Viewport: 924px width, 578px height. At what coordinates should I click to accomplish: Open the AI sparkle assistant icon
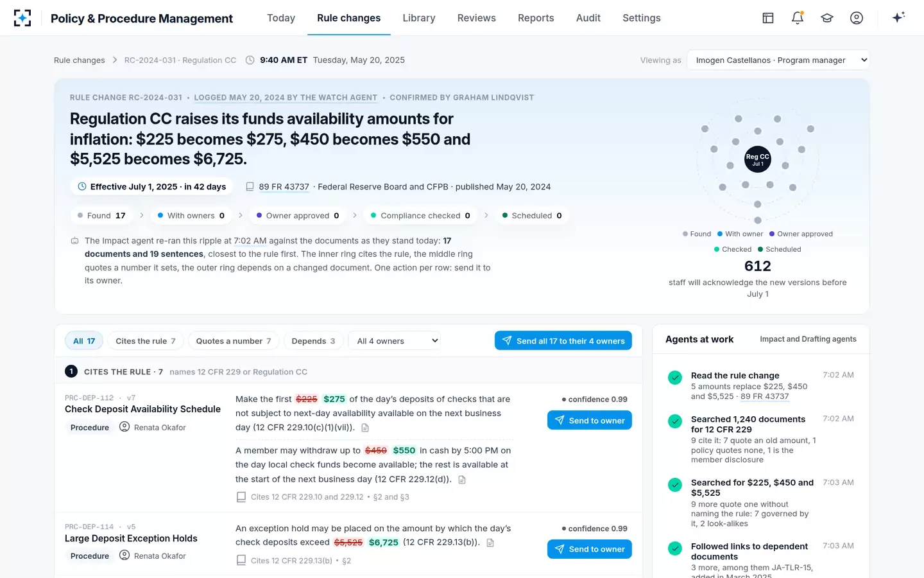tap(898, 17)
